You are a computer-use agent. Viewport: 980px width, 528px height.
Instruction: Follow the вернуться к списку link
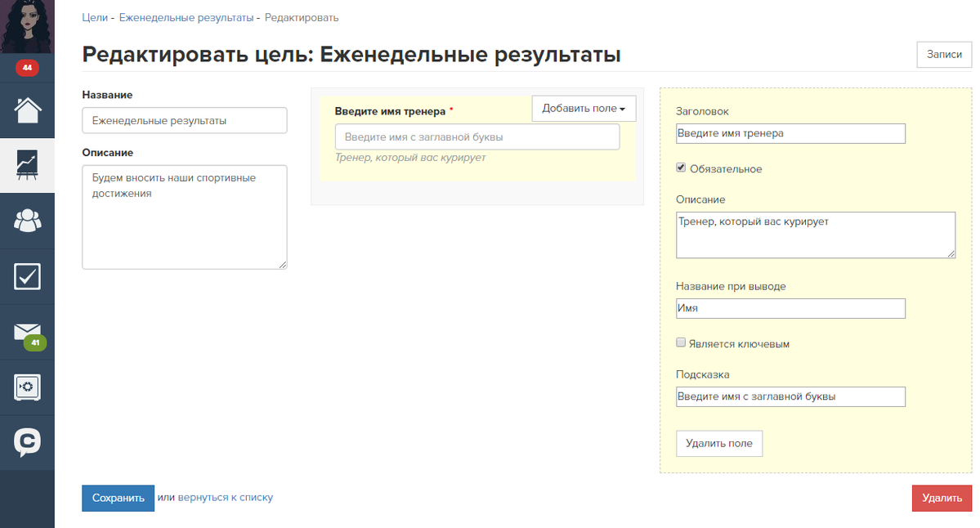[226, 497]
